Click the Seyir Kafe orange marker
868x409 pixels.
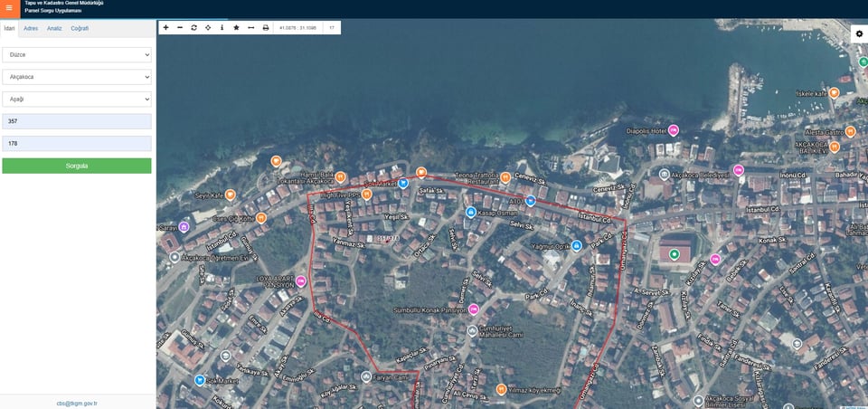pos(231,195)
